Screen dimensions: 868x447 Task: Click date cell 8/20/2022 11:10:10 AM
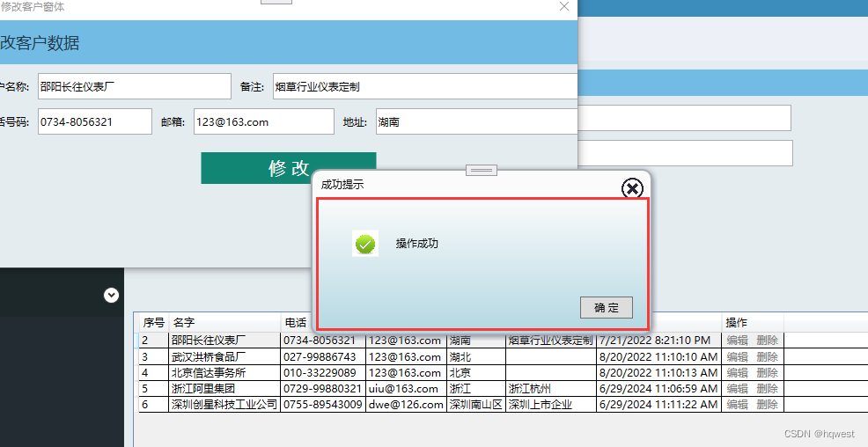pos(658,357)
